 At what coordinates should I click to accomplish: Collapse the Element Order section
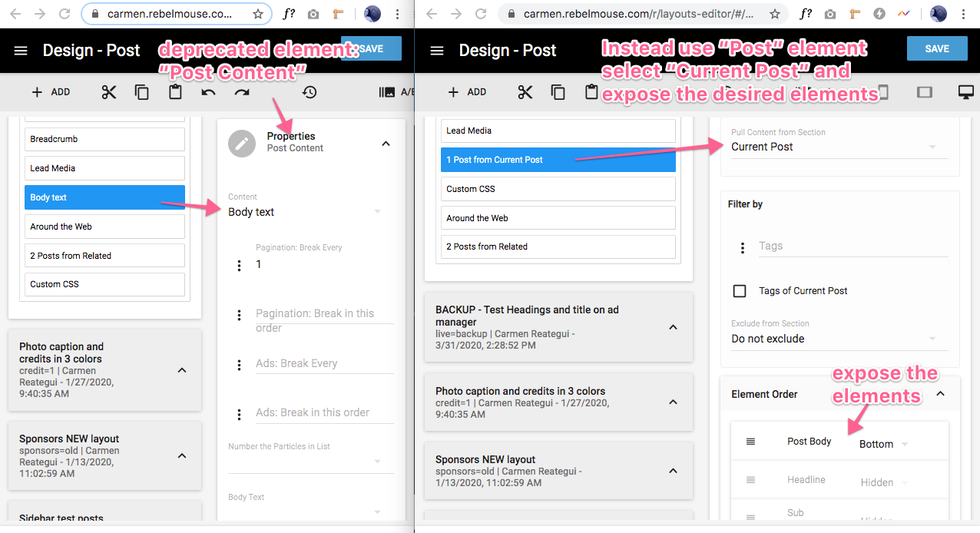pos(940,394)
